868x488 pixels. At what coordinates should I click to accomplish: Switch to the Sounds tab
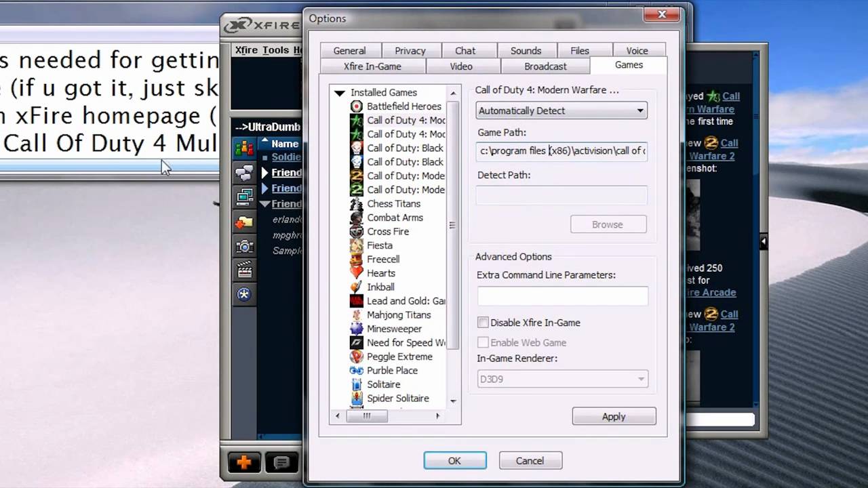click(x=526, y=51)
